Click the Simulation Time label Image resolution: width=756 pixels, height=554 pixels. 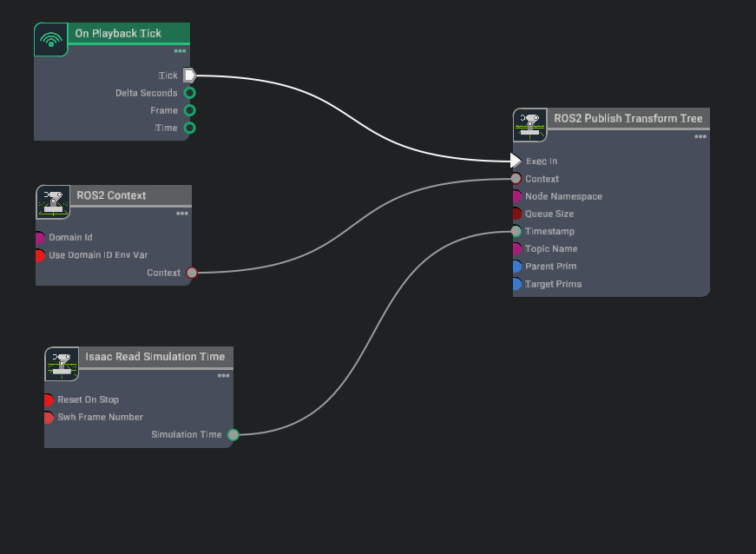coord(187,434)
